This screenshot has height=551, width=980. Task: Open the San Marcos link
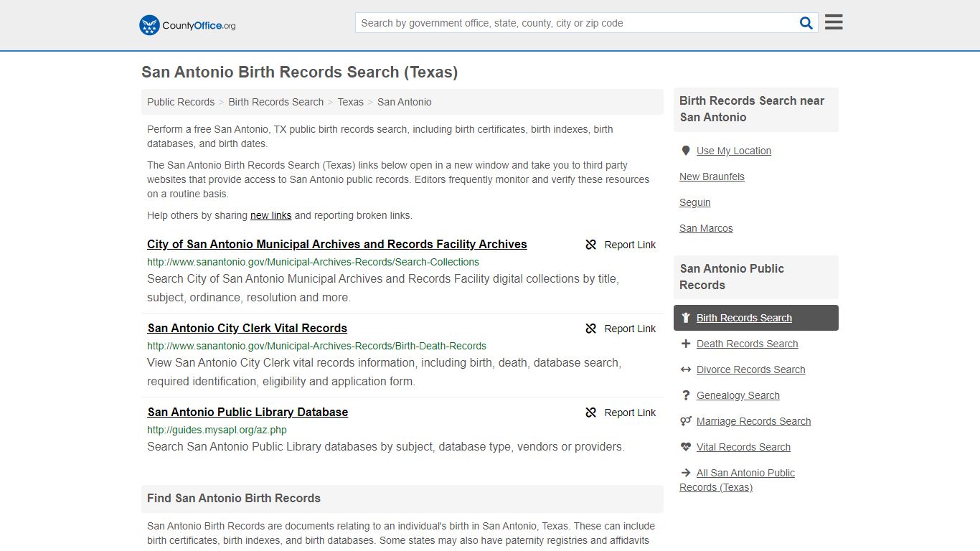point(706,228)
